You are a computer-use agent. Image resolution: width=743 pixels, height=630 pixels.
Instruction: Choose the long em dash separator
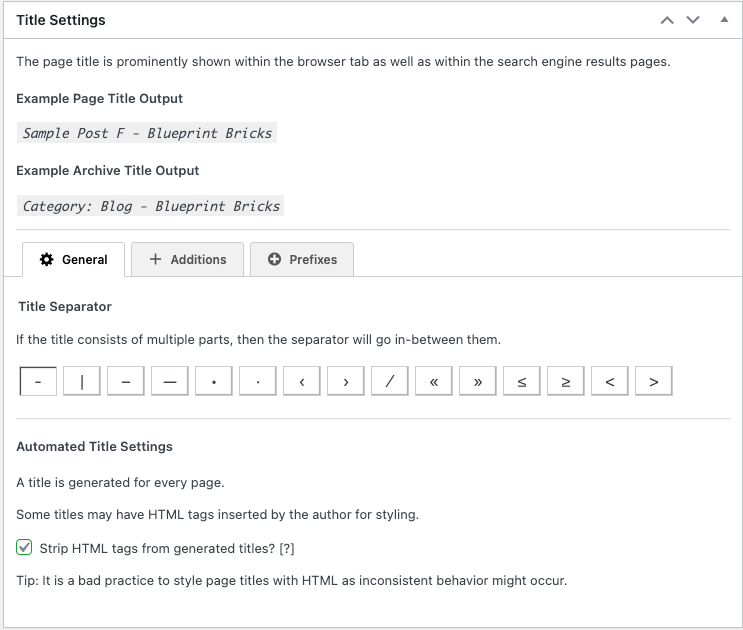click(170, 381)
